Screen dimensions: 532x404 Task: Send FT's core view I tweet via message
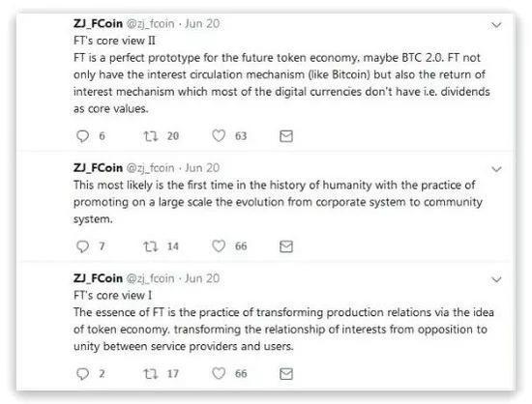coord(286,373)
